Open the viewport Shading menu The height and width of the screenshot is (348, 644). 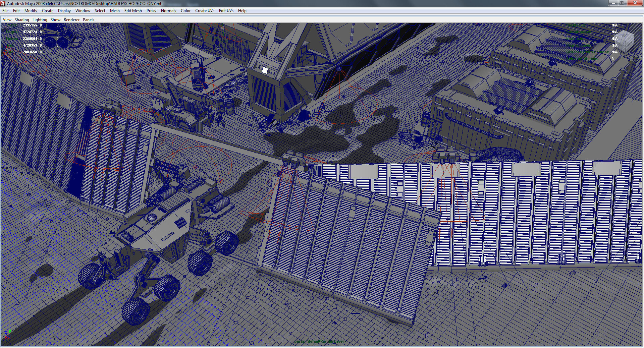pos(22,20)
